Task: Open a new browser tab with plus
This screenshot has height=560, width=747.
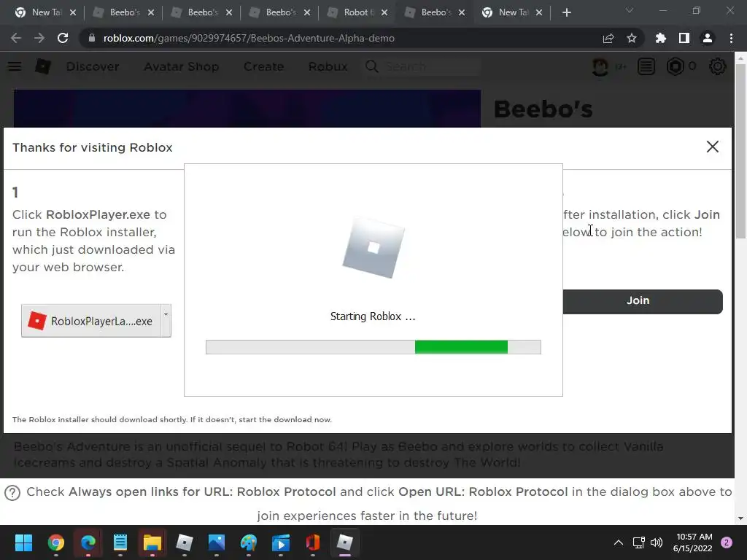Action: point(566,12)
